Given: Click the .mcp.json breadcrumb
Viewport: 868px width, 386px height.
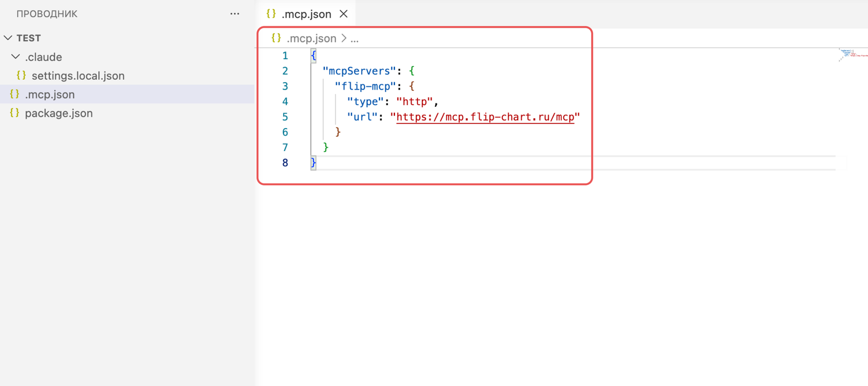Looking at the screenshot, I should pyautogui.click(x=311, y=38).
